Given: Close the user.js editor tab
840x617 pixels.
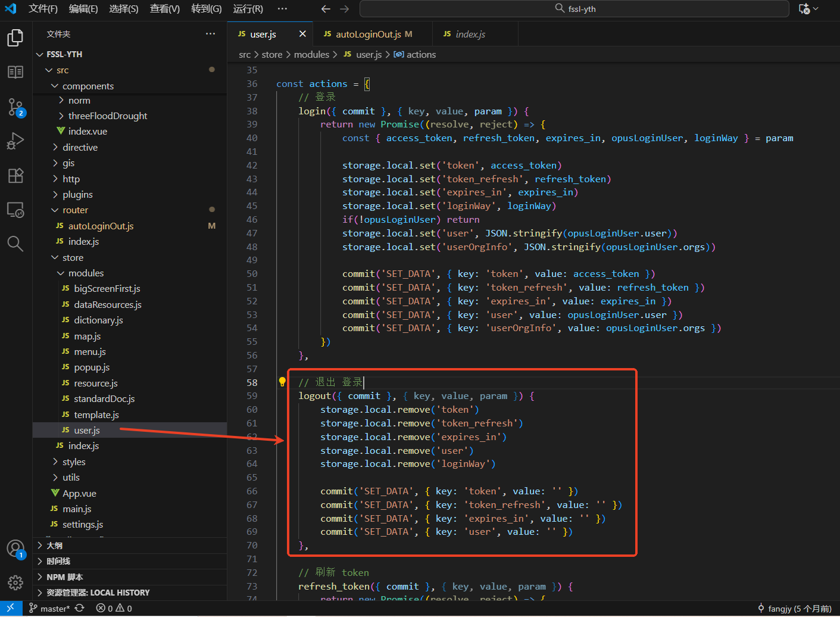Looking at the screenshot, I should [x=302, y=34].
